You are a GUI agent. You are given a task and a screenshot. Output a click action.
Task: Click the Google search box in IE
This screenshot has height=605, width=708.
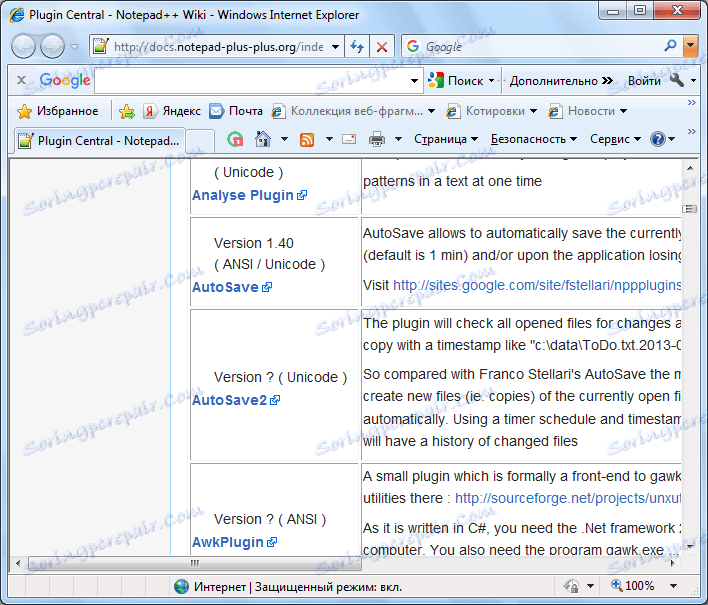533,47
